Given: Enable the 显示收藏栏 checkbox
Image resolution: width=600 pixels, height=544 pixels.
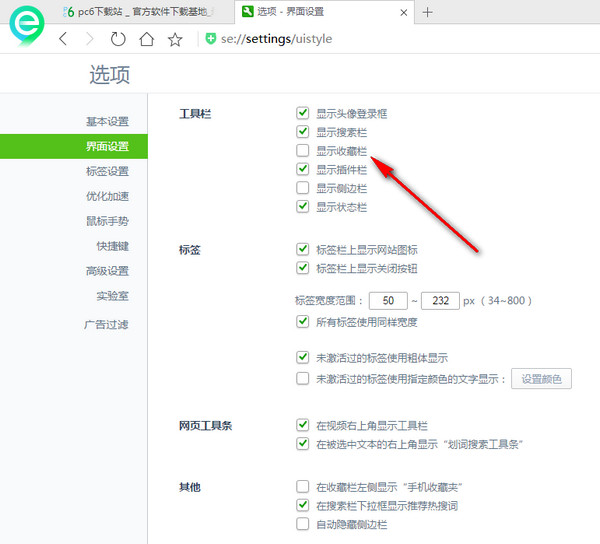Looking at the screenshot, I should [303, 151].
